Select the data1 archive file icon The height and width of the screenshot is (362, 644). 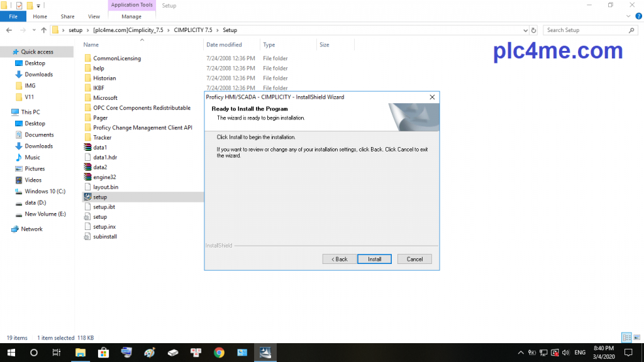88,147
